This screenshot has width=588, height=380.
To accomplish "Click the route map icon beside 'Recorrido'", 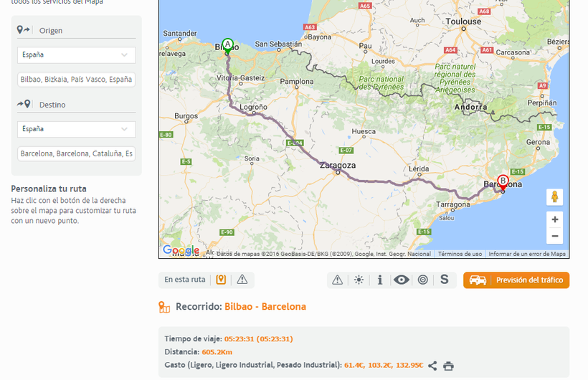I will [164, 307].
